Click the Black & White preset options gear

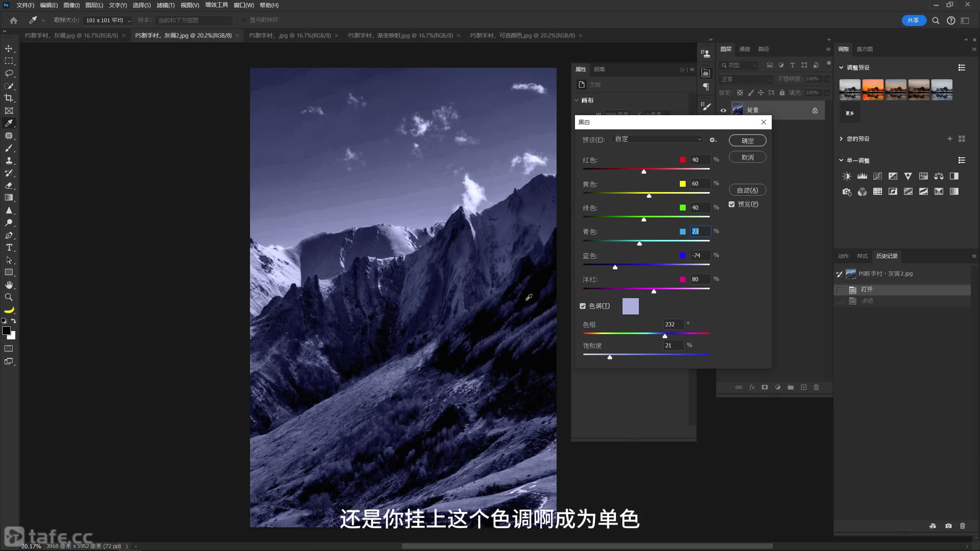point(712,140)
